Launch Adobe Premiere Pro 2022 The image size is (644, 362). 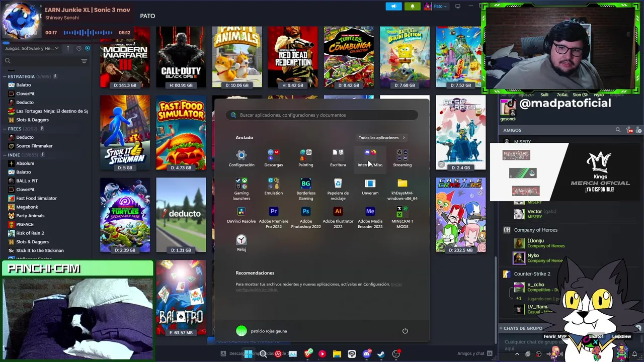[274, 217]
